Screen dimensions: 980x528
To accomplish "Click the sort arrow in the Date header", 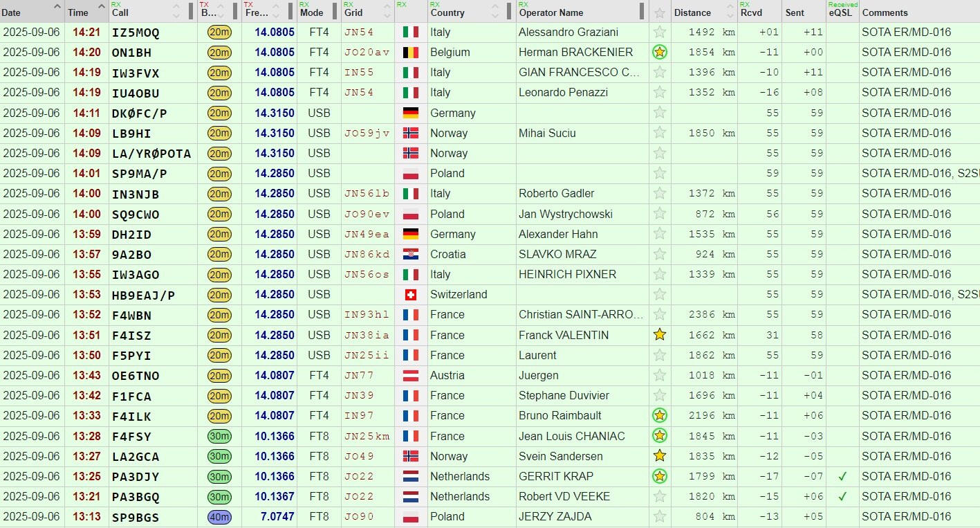I will 56,8.
